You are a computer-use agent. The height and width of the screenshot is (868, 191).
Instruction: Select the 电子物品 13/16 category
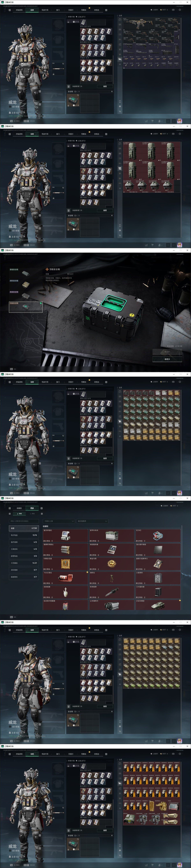point(24,535)
